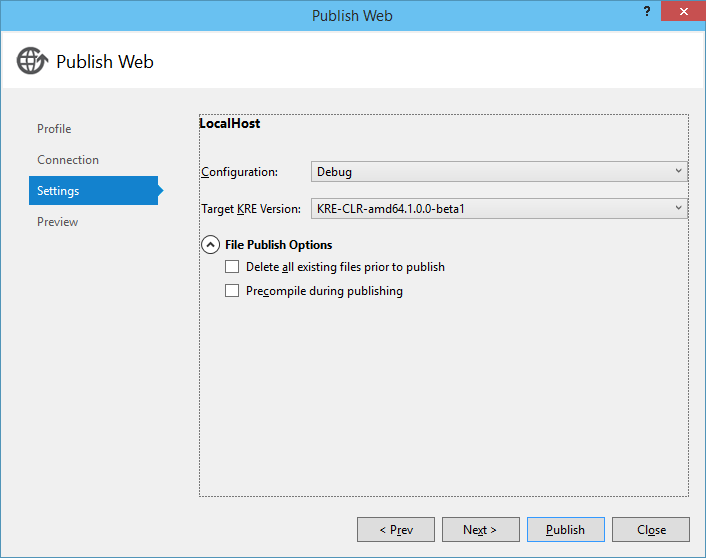This screenshot has width=708, height=559.
Task: Click the Configuration: label
Action: coord(239,172)
